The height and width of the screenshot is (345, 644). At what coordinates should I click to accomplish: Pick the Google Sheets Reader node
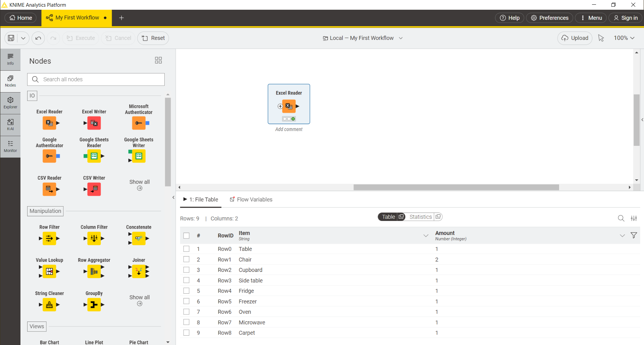pos(94,156)
